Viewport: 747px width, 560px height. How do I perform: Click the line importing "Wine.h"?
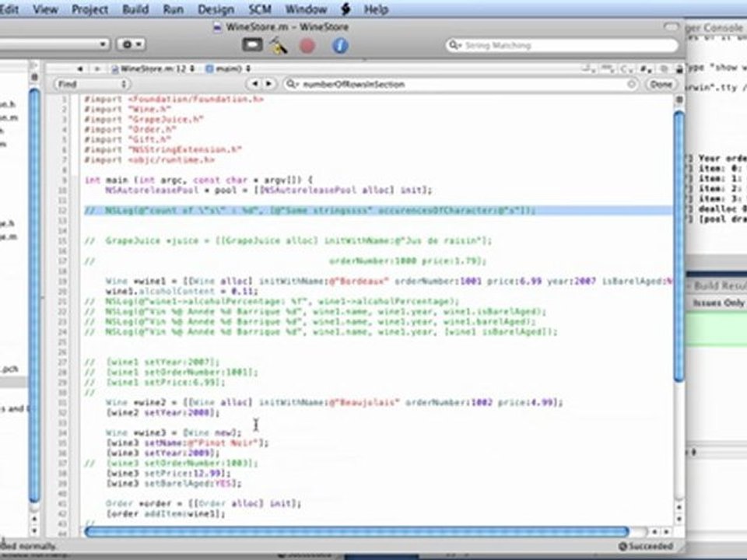pyautogui.click(x=127, y=109)
